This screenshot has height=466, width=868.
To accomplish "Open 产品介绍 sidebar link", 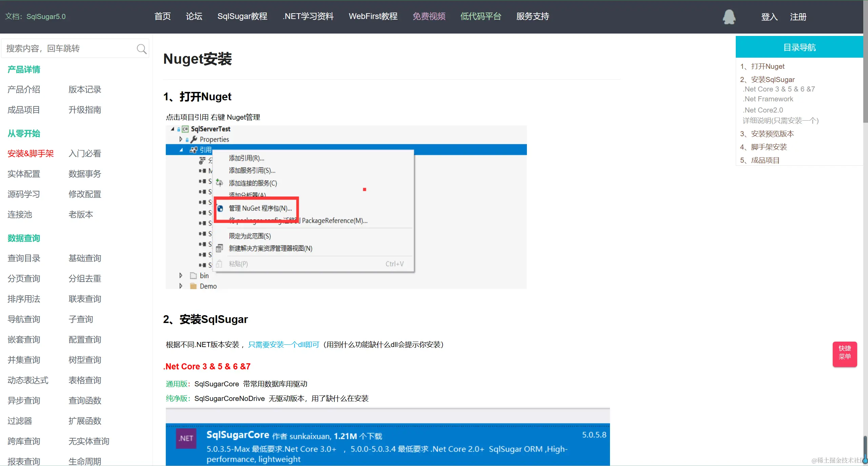I will click(x=24, y=89).
